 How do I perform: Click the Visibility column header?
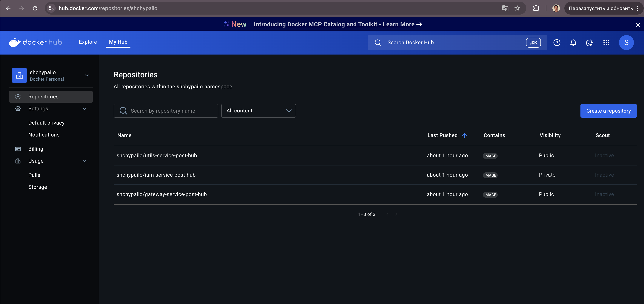pos(550,135)
